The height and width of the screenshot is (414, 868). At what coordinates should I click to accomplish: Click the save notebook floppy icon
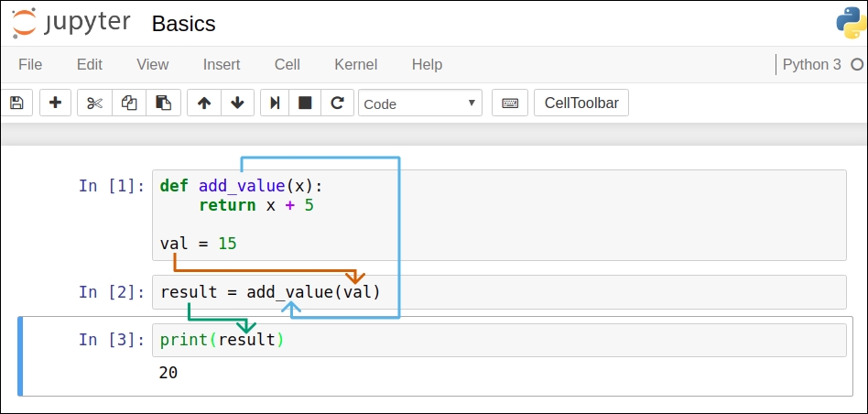(x=17, y=103)
